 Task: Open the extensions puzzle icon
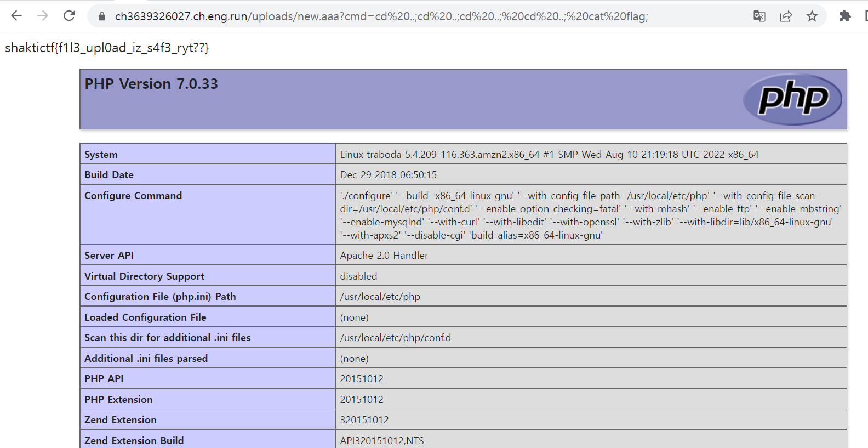click(x=845, y=16)
